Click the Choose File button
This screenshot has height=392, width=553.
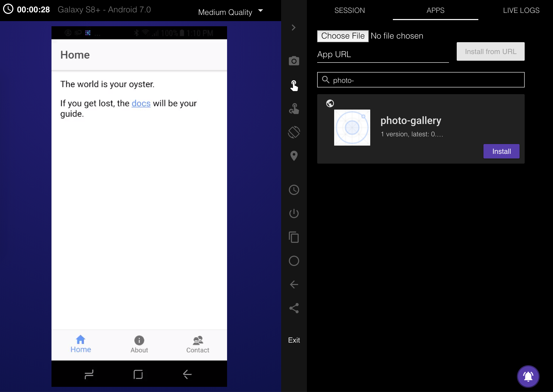coord(343,36)
